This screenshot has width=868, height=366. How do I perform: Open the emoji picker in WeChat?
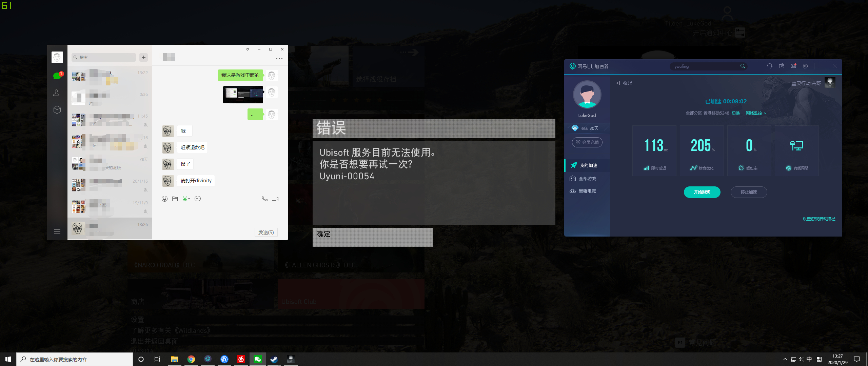pyautogui.click(x=164, y=199)
